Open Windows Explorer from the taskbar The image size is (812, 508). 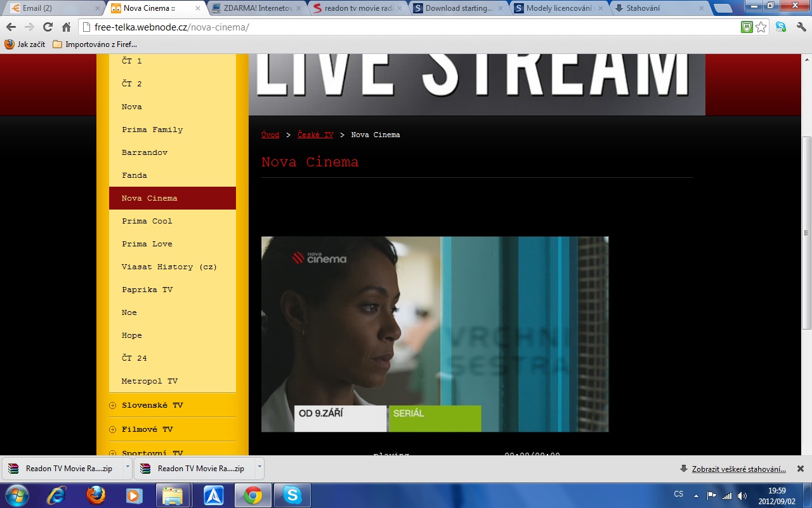click(173, 495)
